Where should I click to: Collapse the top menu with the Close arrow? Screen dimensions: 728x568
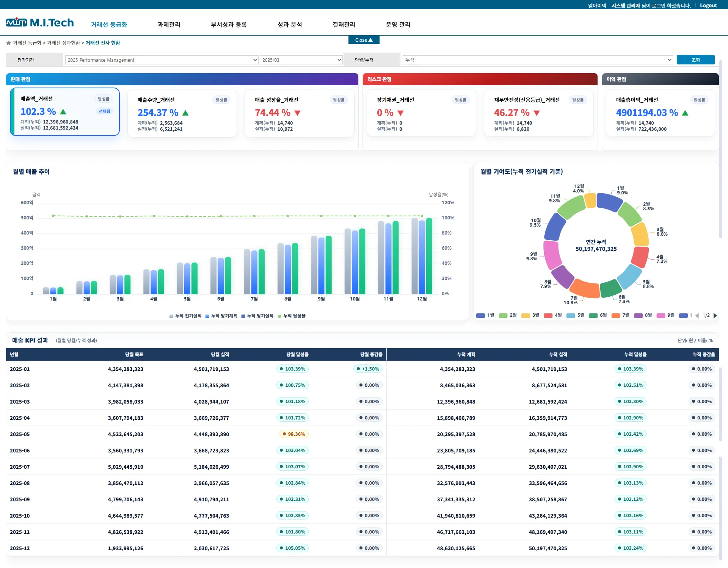(x=364, y=40)
